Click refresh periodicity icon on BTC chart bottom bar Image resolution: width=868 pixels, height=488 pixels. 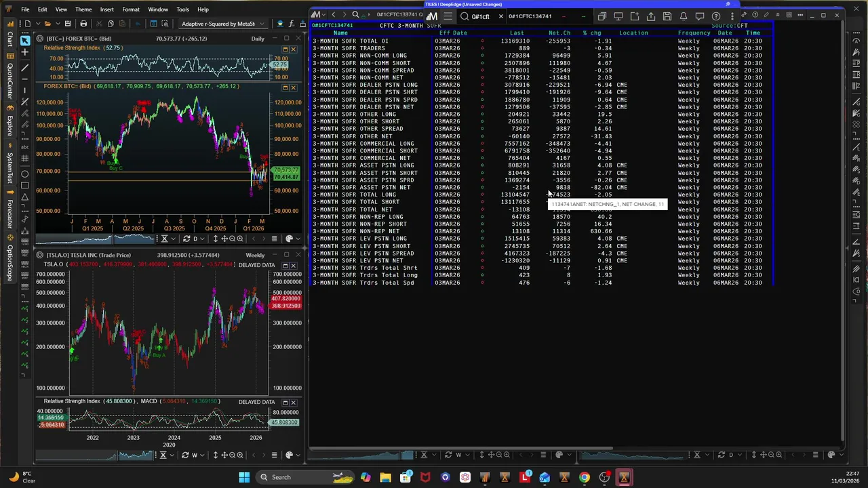(186, 239)
